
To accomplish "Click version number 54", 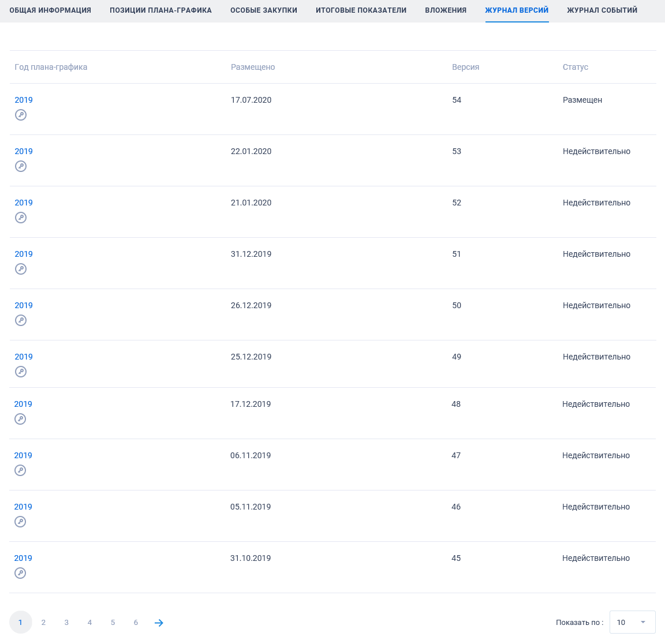I will pos(457,100).
